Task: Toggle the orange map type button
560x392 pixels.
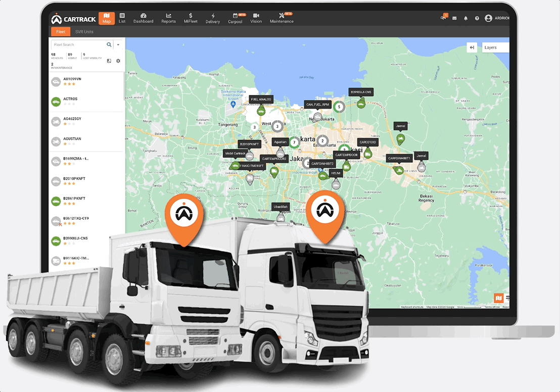Action: (498, 298)
